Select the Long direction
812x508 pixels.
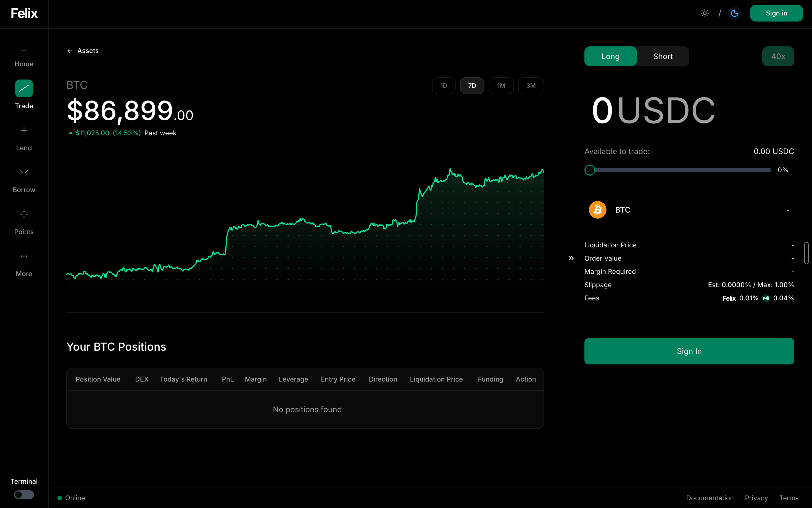[610, 56]
